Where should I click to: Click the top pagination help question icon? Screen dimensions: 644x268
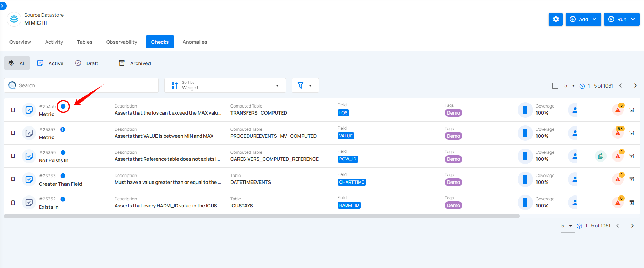tap(582, 86)
